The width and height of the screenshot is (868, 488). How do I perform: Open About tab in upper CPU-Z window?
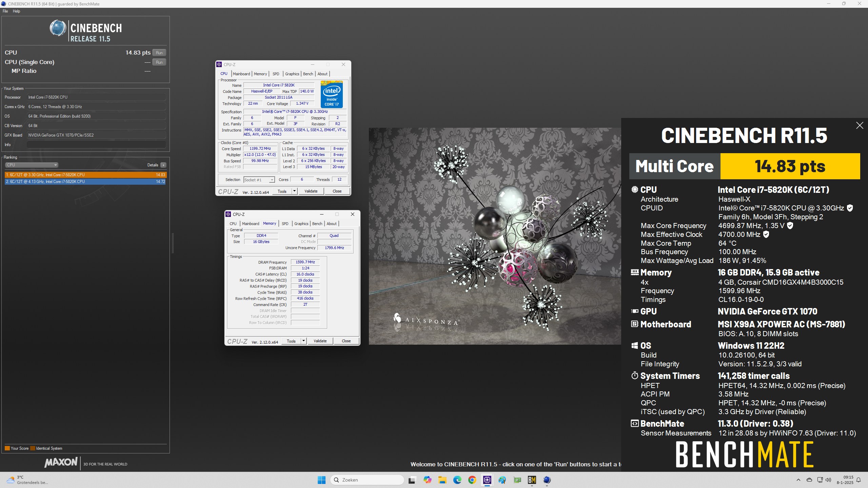[322, 74]
